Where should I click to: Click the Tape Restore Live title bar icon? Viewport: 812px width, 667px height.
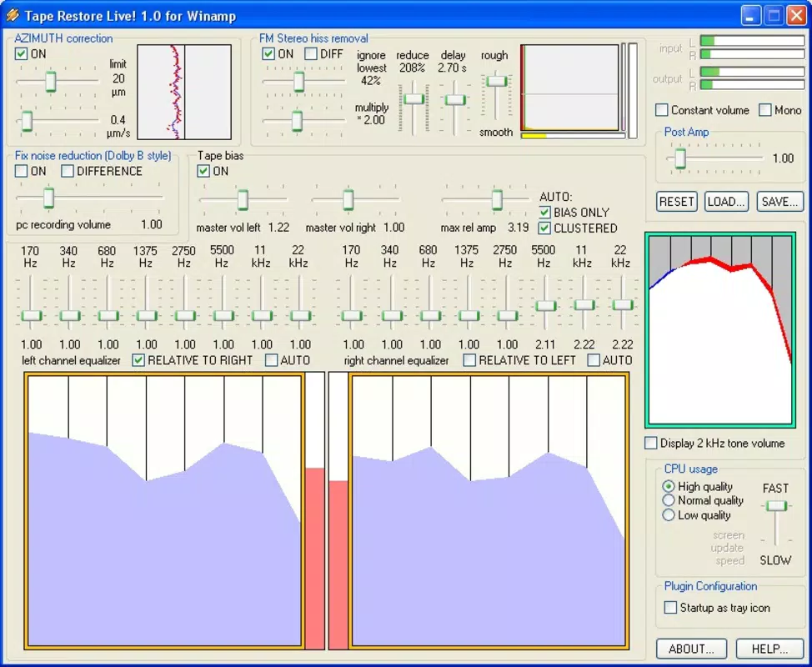click(x=13, y=15)
